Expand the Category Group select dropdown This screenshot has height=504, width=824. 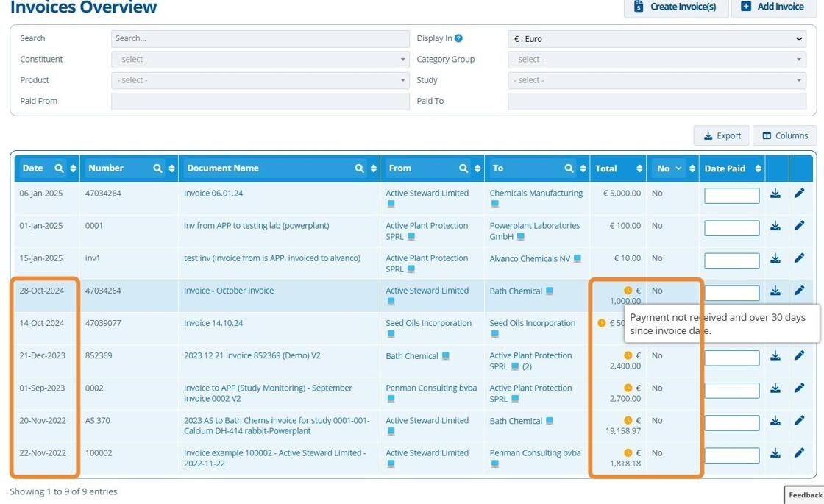[657, 60]
